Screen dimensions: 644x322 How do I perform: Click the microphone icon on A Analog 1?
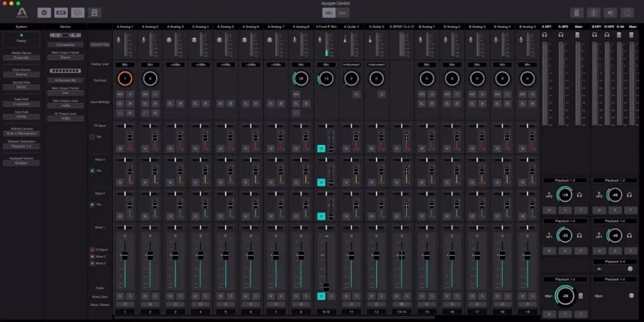click(x=118, y=39)
